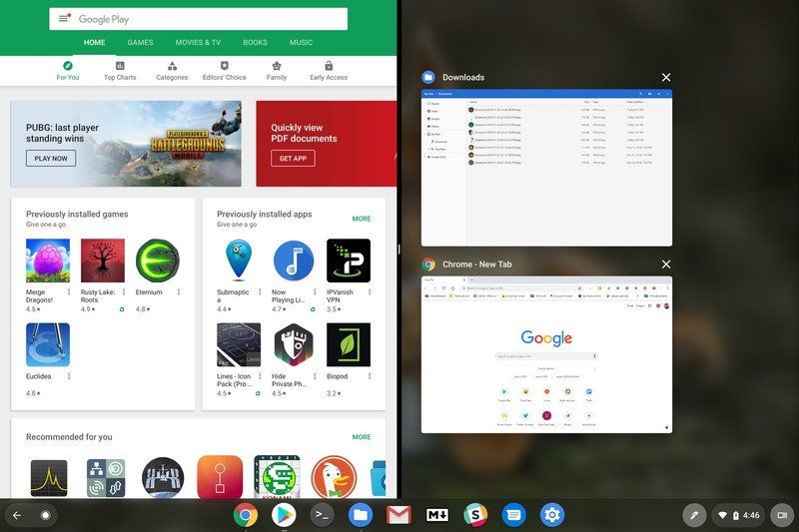Open the Editors' Choice badge icon
Screen dimensions: 799x532
224,66
